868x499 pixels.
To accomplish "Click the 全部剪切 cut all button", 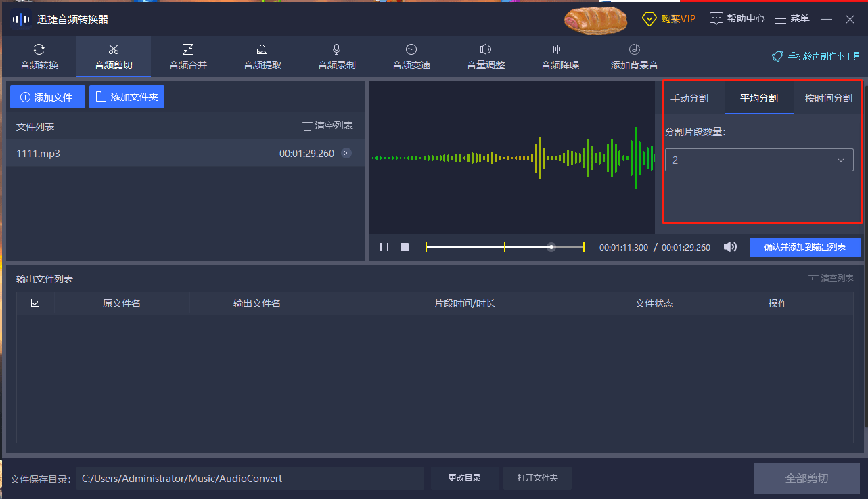I will tap(806, 478).
